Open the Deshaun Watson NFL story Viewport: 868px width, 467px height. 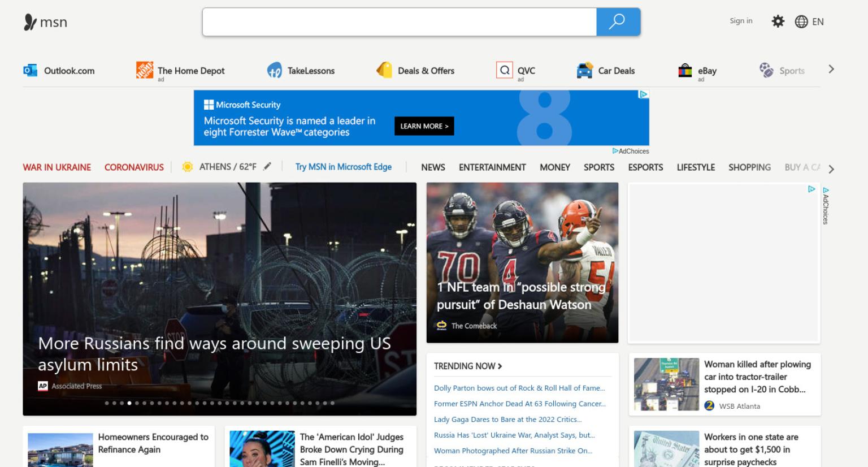click(x=521, y=296)
